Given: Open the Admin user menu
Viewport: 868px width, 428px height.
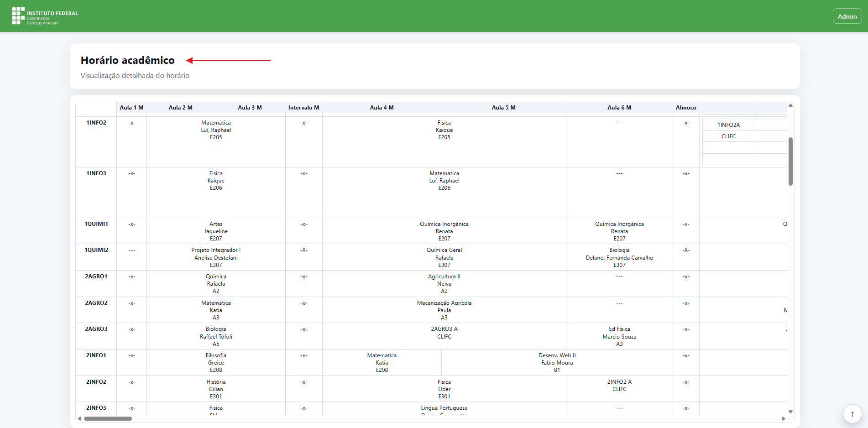Looking at the screenshot, I should [x=847, y=16].
